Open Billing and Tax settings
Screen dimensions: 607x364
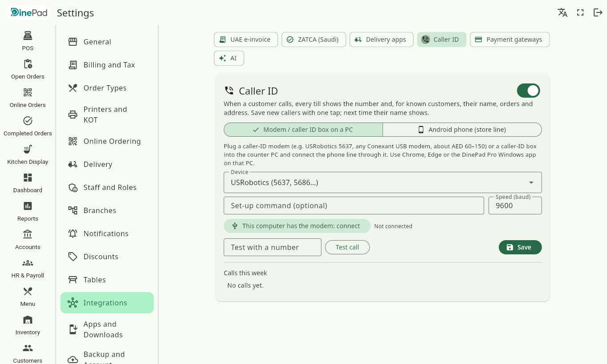pos(107,65)
